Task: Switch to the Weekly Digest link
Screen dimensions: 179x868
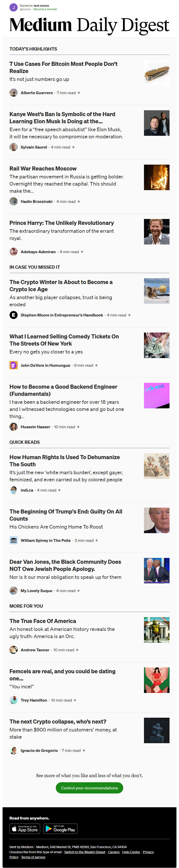Action: tap(85, 852)
